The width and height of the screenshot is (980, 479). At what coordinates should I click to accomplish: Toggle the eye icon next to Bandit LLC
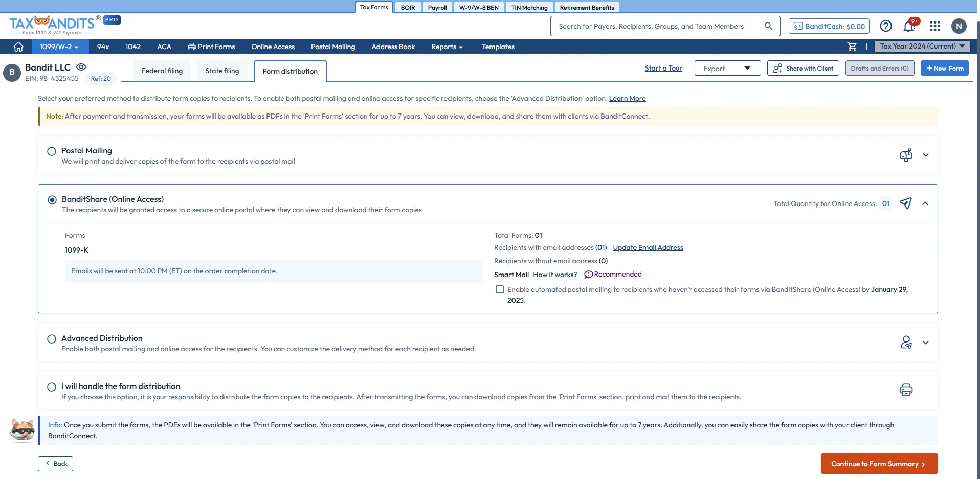tap(81, 67)
